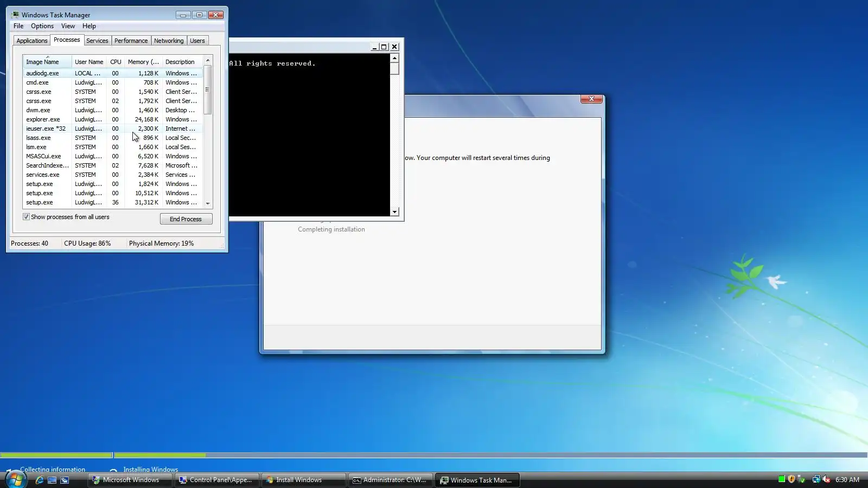
Task: Select csrss.exe using 1,540 K memory
Action: pyautogui.click(x=113, y=92)
